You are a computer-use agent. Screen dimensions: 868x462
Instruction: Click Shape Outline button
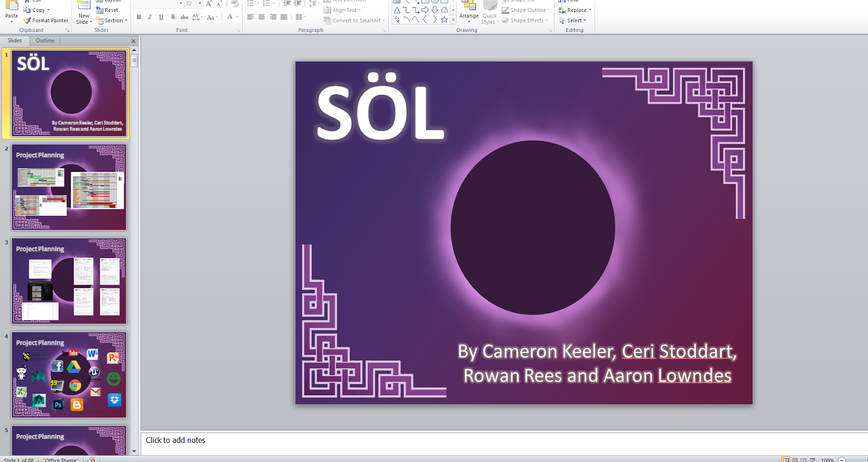(x=525, y=10)
